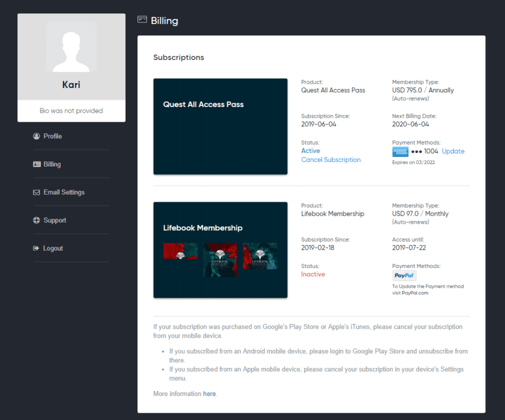Click 'Bio was not provided' text
Image resolution: width=505 pixels, height=420 pixels.
(x=71, y=110)
